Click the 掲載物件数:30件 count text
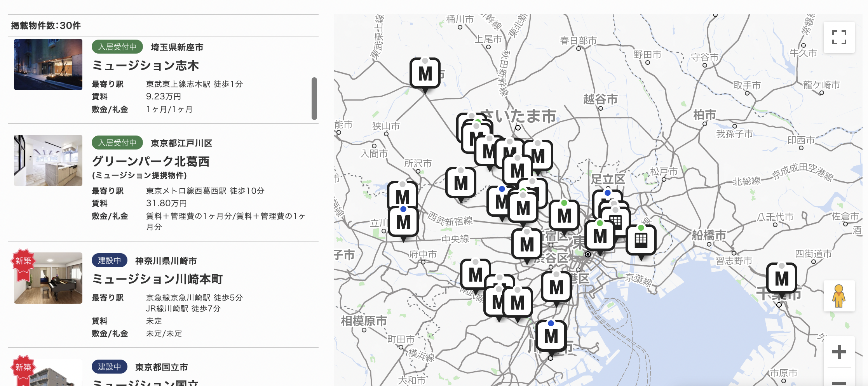The width and height of the screenshot is (868, 386). click(46, 26)
